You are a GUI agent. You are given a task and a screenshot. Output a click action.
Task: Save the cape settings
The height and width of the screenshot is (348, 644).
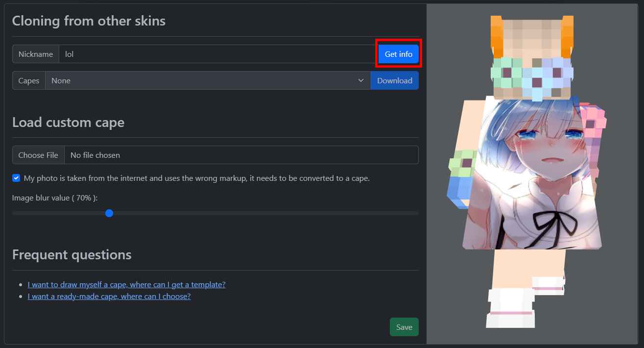404,327
